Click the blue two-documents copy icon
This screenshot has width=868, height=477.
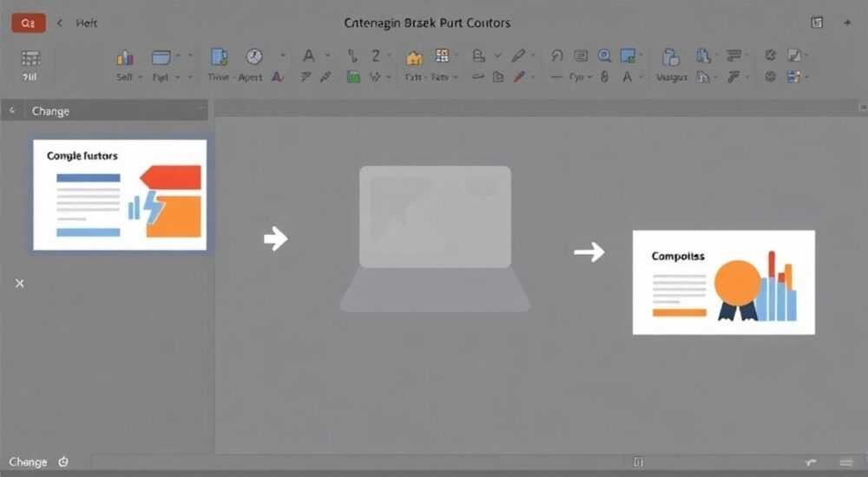(x=703, y=56)
